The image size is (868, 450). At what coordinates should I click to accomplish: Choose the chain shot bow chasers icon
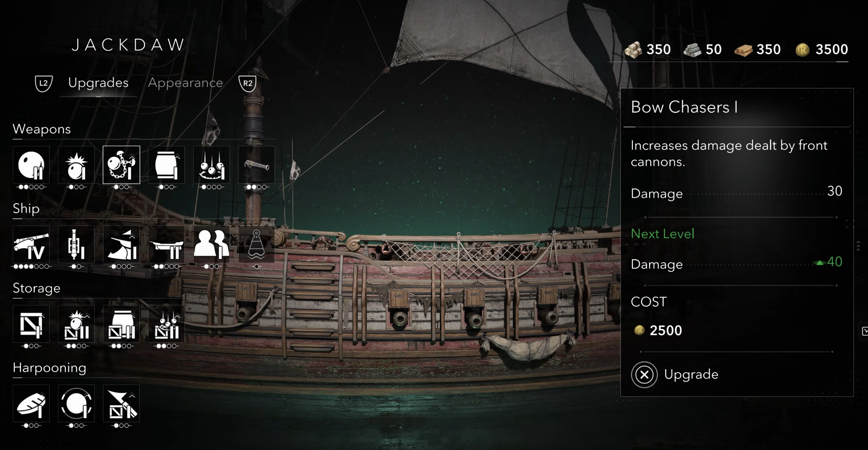point(121,165)
